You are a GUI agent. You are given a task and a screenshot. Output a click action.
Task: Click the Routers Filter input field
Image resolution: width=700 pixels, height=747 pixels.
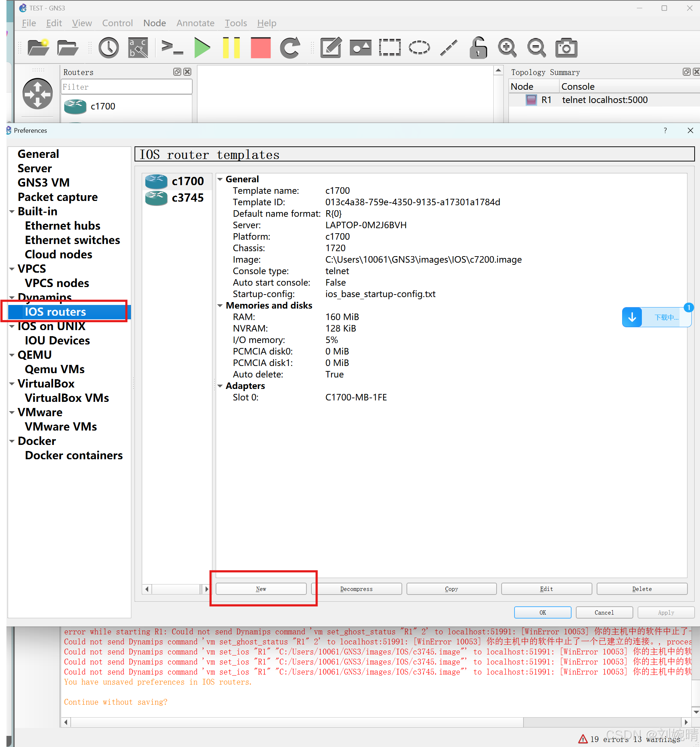(x=126, y=87)
